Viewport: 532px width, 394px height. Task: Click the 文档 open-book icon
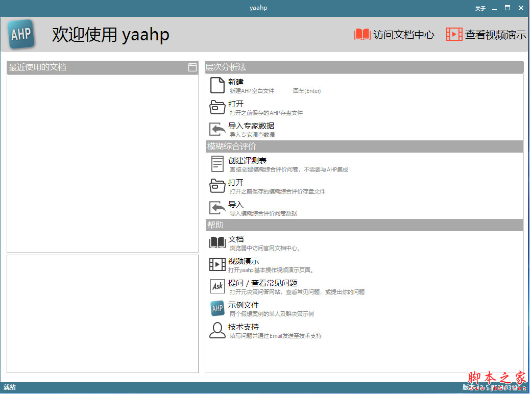[217, 242]
